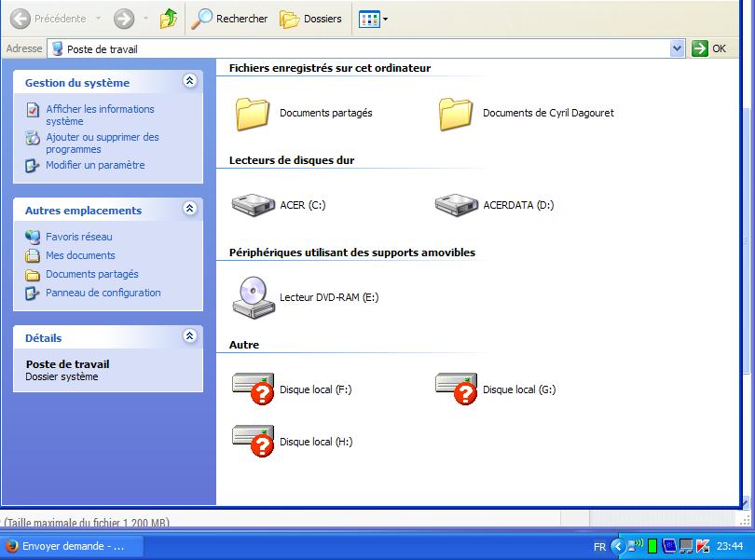Open Mes documents in sidebar
Screen dimensions: 755x560
tap(80, 255)
